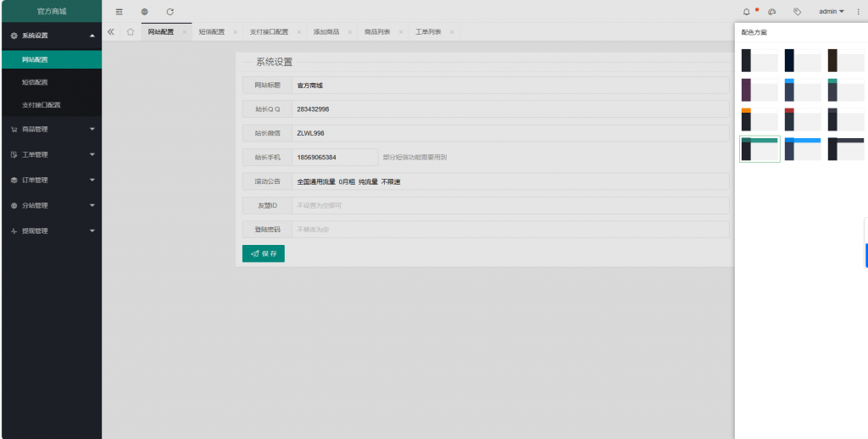
Task: Click the gear icon beside 系统设置
Action: coord(14,36)
